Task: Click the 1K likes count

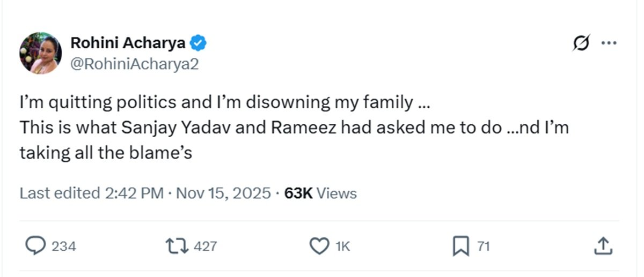Action: point(342,246)
